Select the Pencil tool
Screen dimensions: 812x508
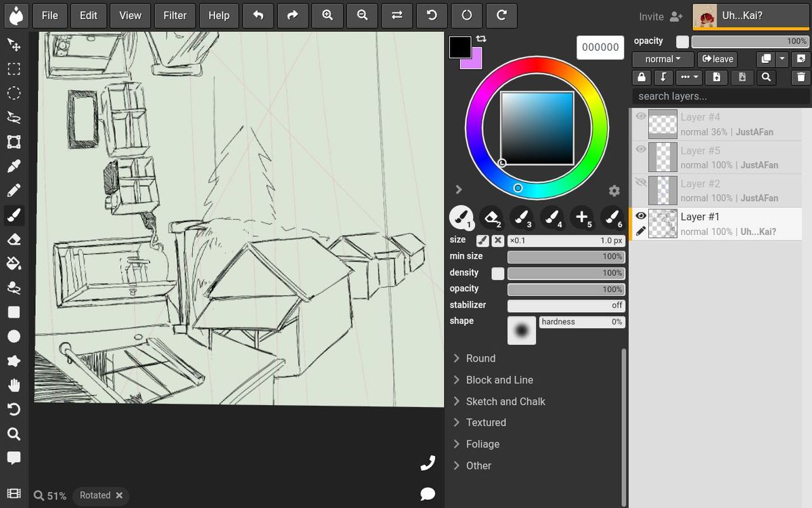tap(14, 190)
